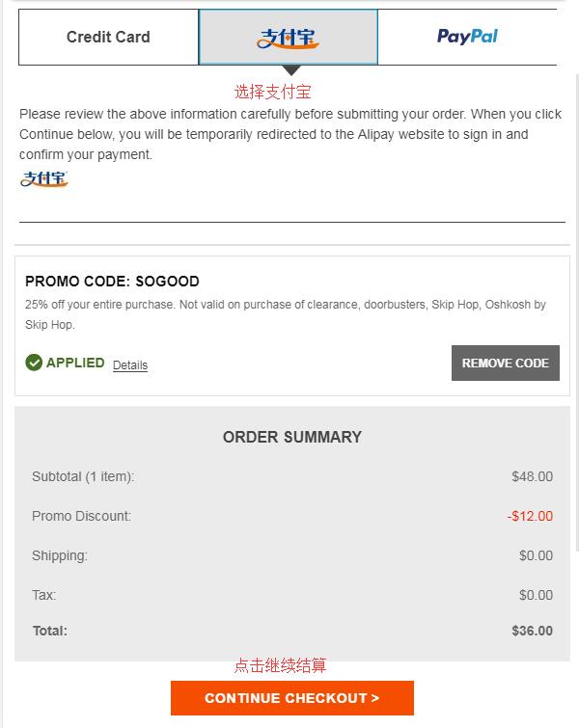579x728 pixels.
Task: Click the red -$12.00 promo discount
Action: [x=530, y=516]
